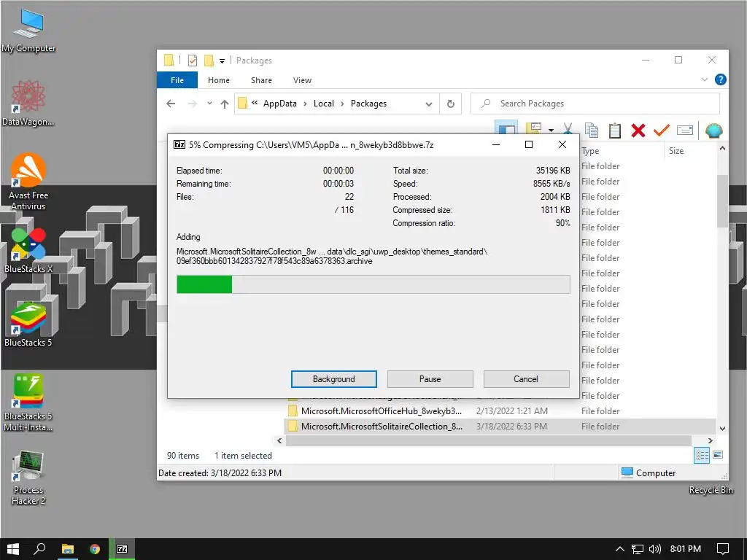This screenshot has width=747, height=560.
Task: Open File Explorer from taskbar
Action: coord(68,549)
